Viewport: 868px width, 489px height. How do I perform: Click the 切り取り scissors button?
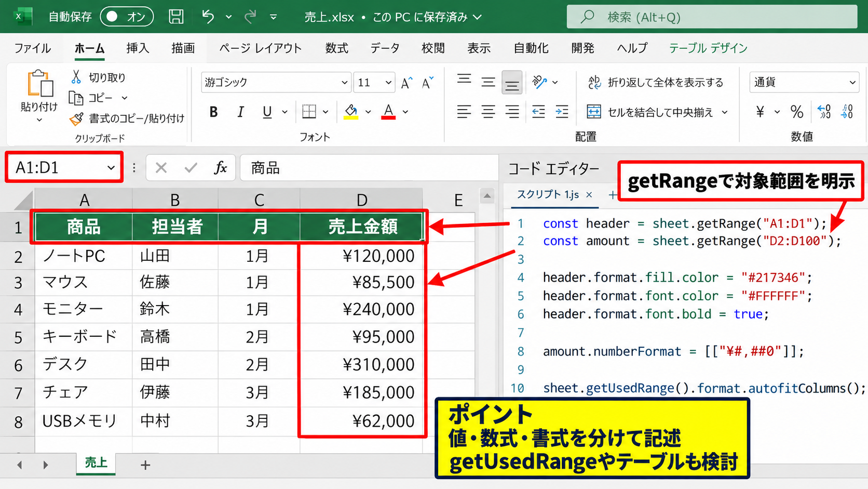(x=98, y=77)
